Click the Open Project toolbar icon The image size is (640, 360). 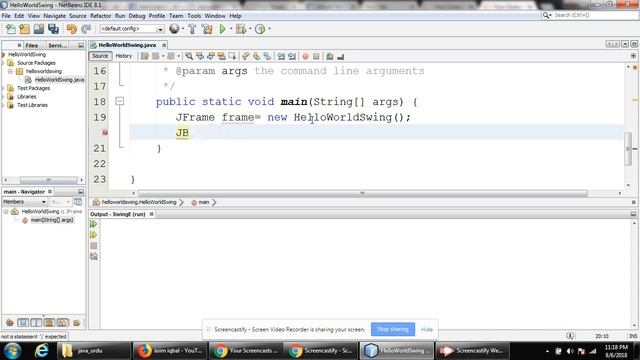[x=39, y=29]
